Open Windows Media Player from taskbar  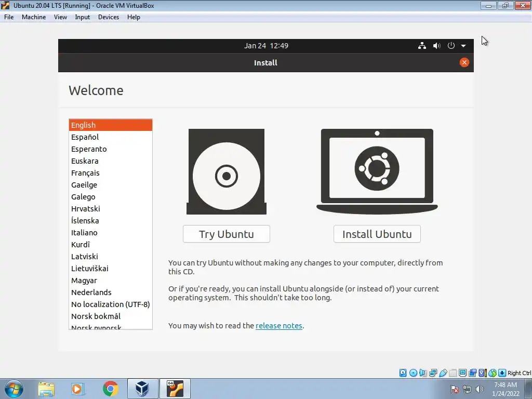[x=77, y=389]
